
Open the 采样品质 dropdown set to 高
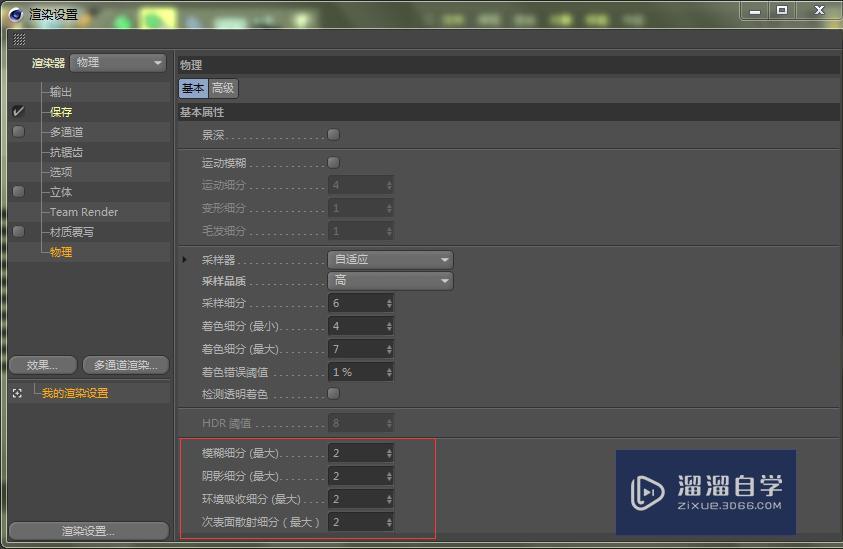point(390,281)
